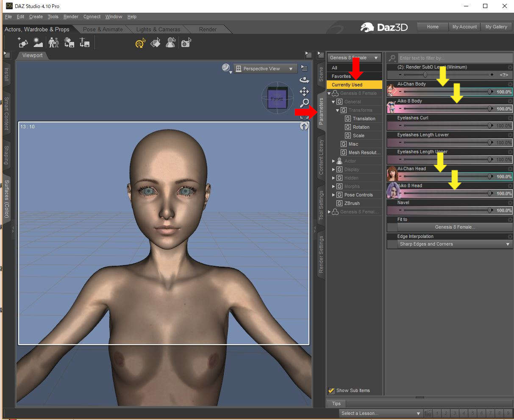The height and width of the screenshot is (420, 514).
Task: Open the Fit to gear settings
Action: click(x=510, y=219)
